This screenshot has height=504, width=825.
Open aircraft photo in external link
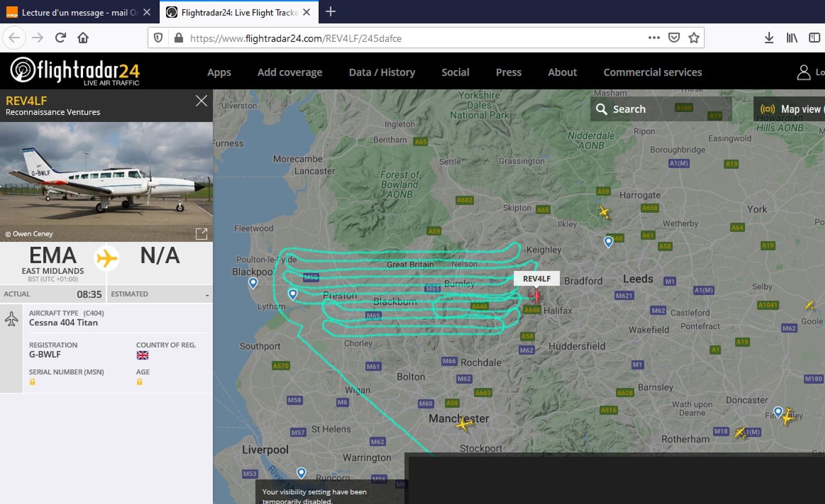tap(202, 234)
